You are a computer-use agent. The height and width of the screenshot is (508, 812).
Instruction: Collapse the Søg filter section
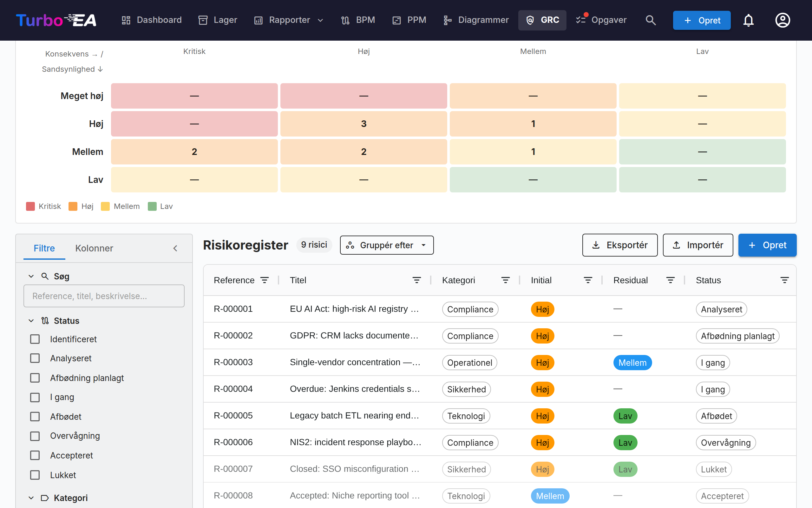(31, 276)
